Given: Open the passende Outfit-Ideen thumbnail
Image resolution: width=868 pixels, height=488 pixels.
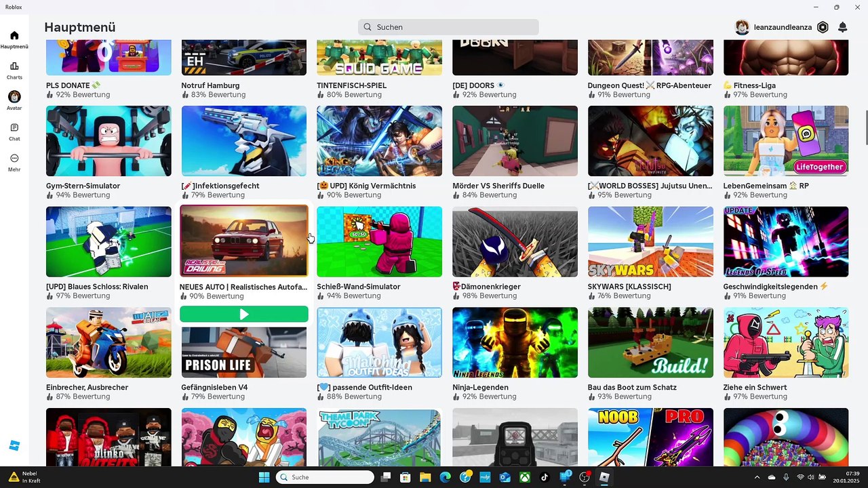Looking at the screenshot, I should click(379, 342).
